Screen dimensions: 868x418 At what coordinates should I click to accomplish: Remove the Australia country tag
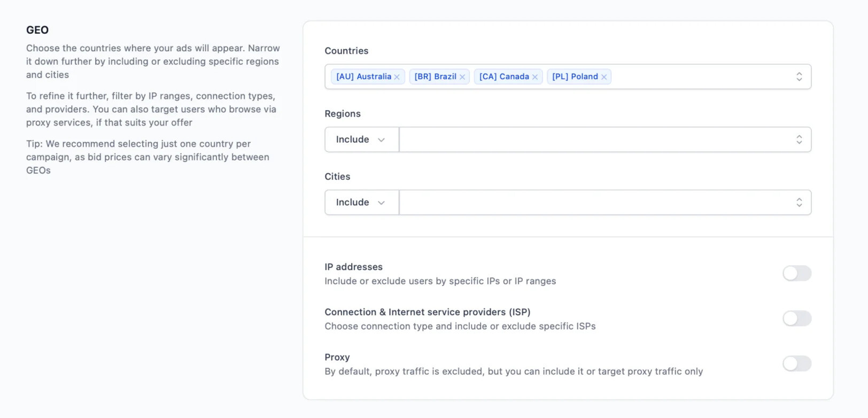click(397, 77)
